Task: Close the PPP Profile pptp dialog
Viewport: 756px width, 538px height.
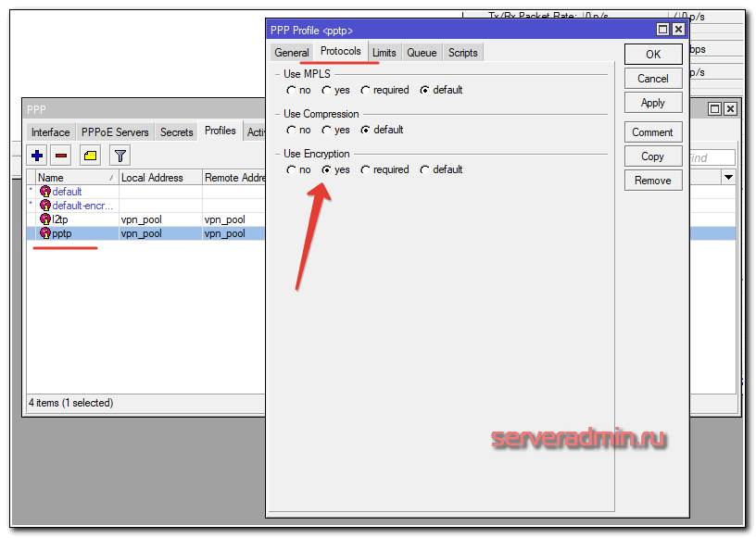Action: [x=678, y=30]
